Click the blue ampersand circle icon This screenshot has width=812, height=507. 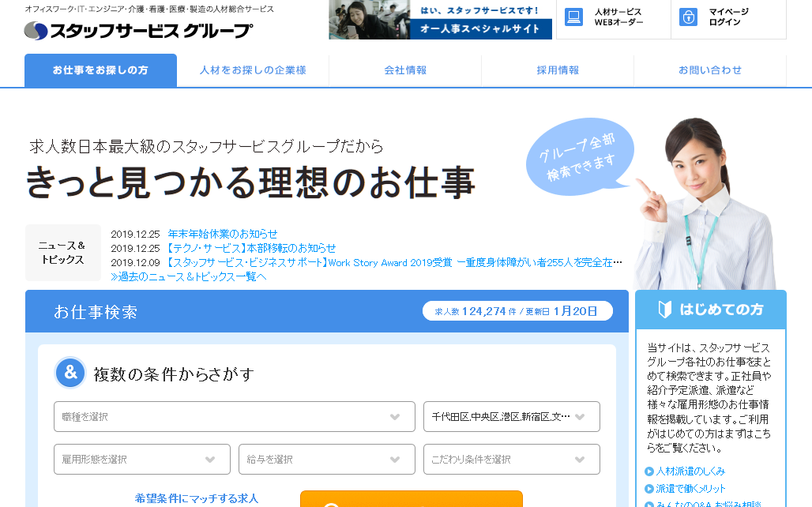pyautogui.click(x=70, y=373)
